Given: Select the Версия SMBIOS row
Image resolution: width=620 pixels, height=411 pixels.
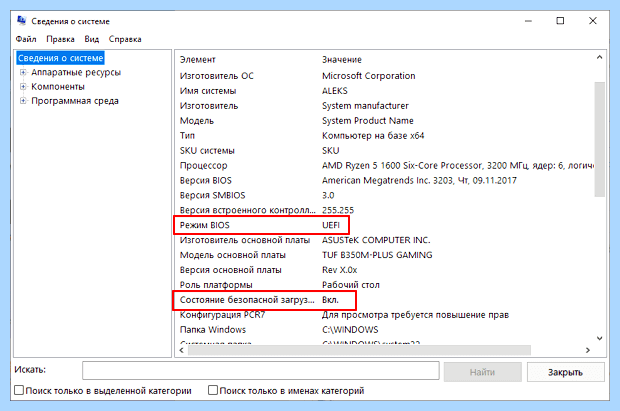Looking at the screenshot, I should 385,195.
